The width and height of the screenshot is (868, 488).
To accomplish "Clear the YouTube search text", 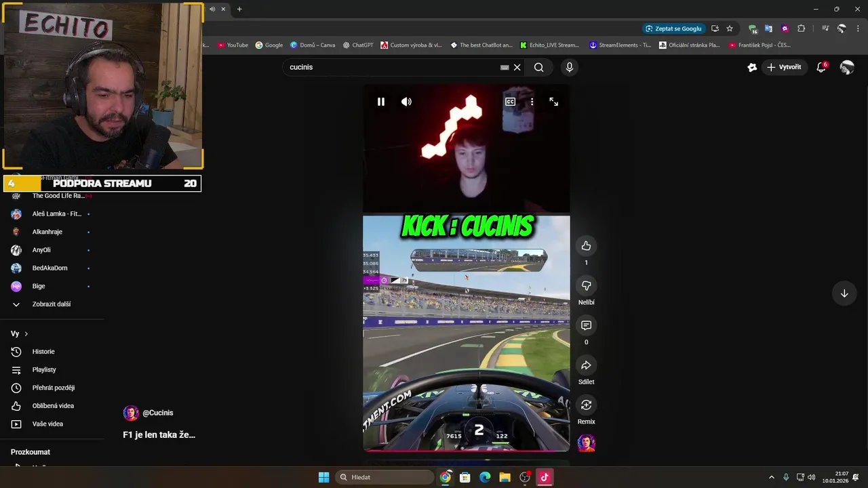I will [517, 67].
